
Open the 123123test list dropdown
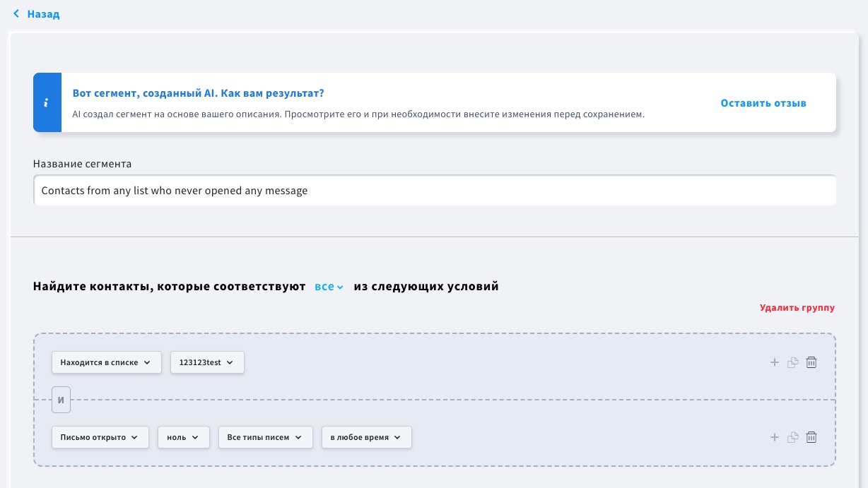(206, 362)
